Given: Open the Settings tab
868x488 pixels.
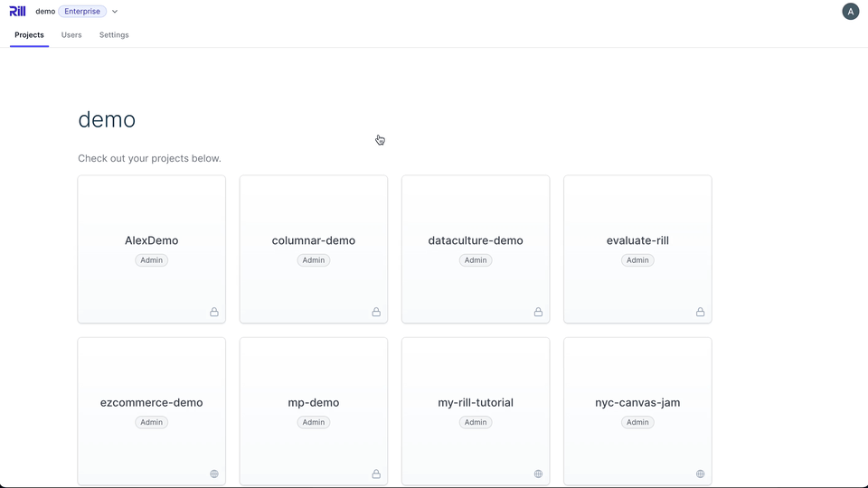Looking at the screenshot, I should click(114, 35).
